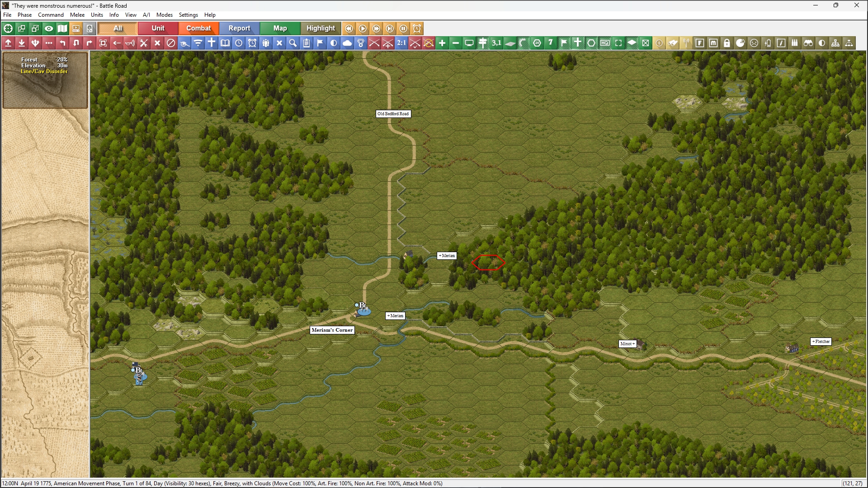Switch to the All toolbar tab
The width and height of the screenshot is (868, 488).
(118, 28)
